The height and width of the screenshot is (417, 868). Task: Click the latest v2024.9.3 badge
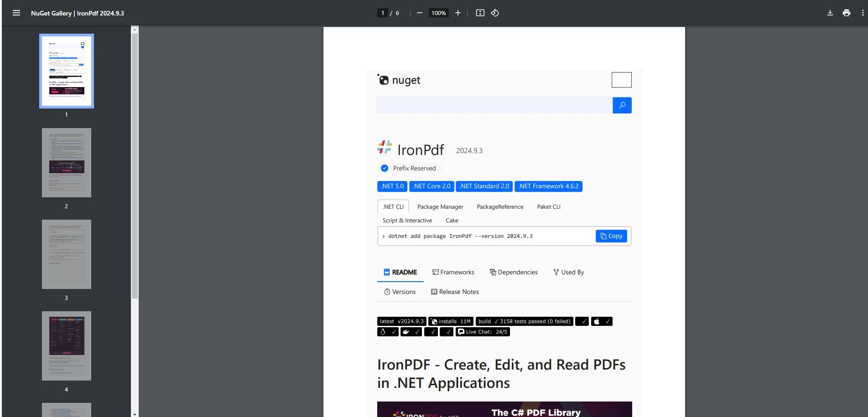click(402, 321)
